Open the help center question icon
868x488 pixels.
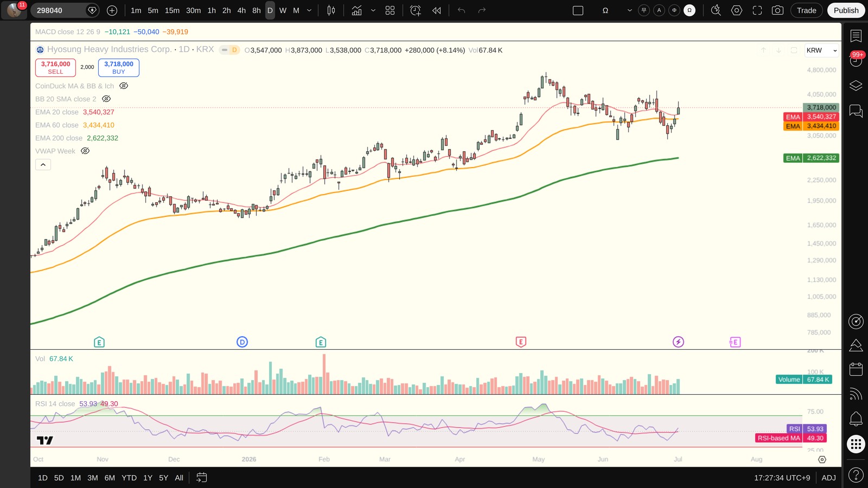pyautogui.click(x=856, y=475)
